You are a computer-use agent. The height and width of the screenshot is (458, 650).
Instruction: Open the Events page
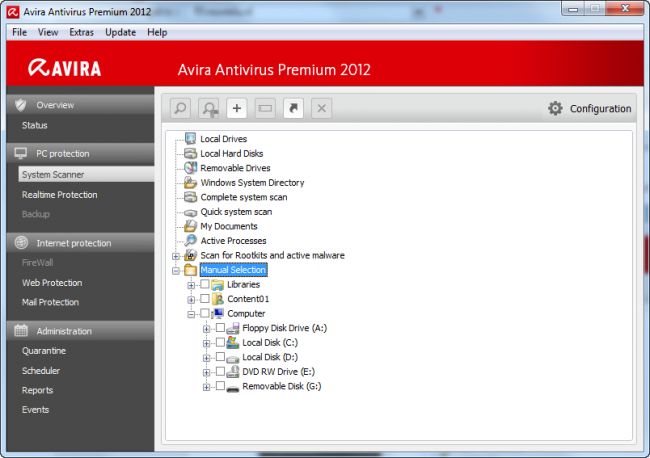[36, 410]
